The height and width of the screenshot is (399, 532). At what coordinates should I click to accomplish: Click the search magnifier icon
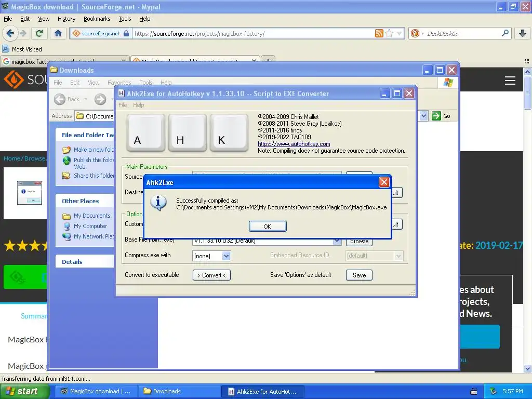click(505, 33)
